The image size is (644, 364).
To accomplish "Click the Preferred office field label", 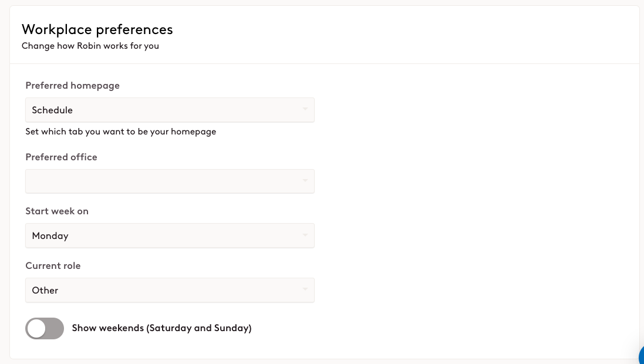I will click(x=61, y=157).
